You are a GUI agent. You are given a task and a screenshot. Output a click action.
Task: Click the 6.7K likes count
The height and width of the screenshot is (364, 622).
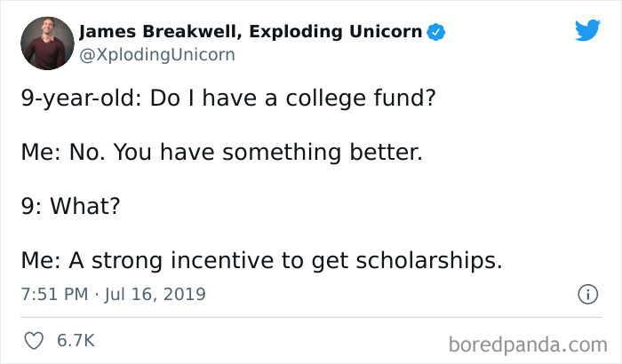coord(75,340)
